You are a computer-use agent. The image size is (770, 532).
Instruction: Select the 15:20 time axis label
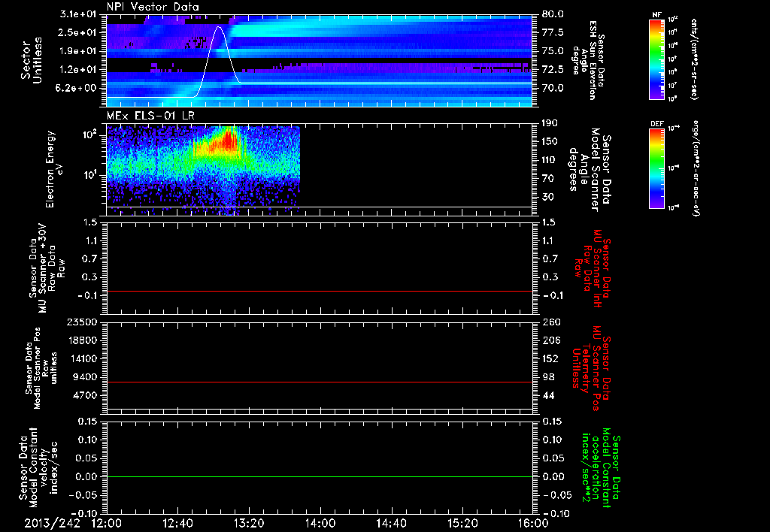(x=462, y=523)
